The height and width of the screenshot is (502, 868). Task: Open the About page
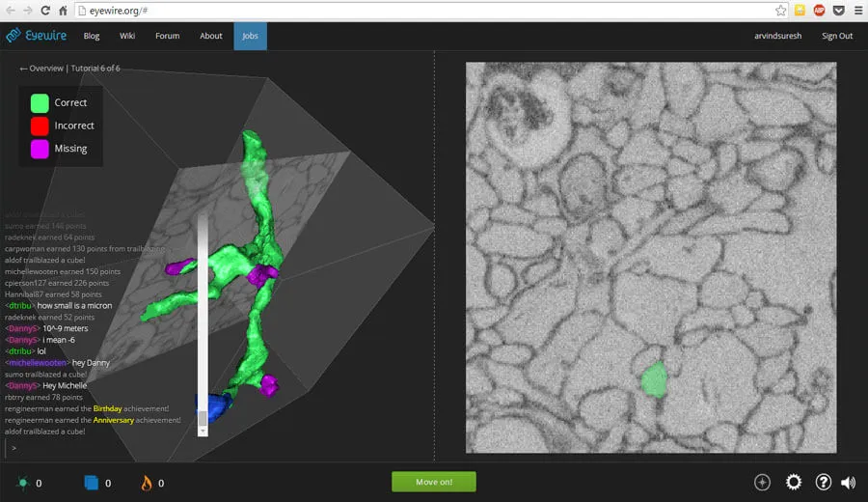click(211, 36)
